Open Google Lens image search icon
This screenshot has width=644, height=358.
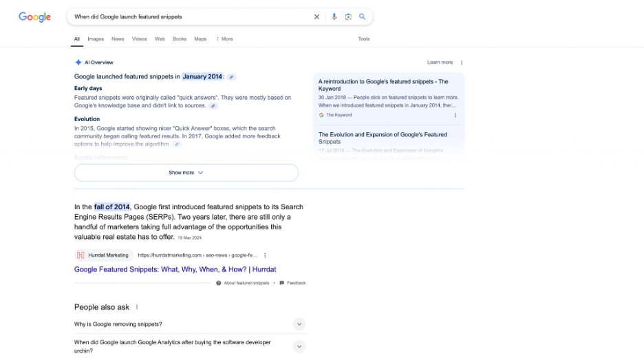pyautogui.click(x=348, y=17)
